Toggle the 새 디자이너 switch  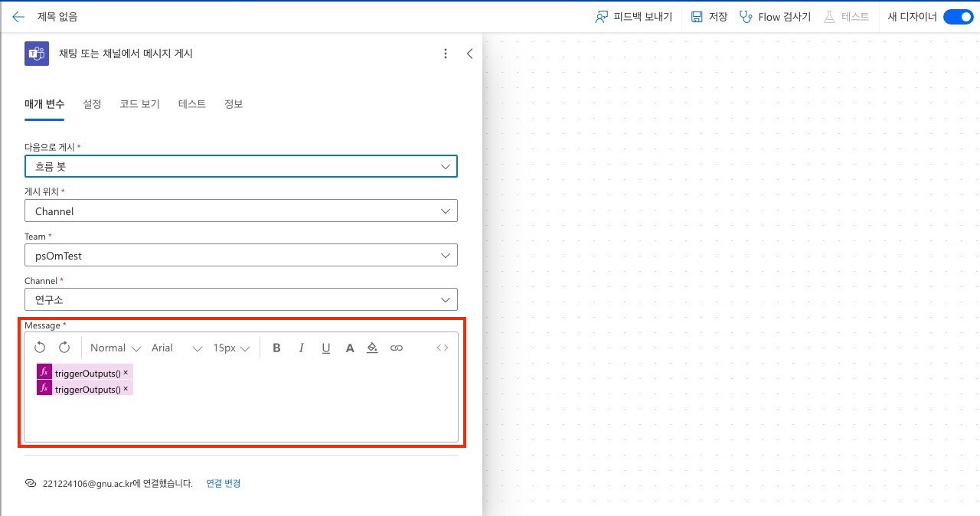957,17
